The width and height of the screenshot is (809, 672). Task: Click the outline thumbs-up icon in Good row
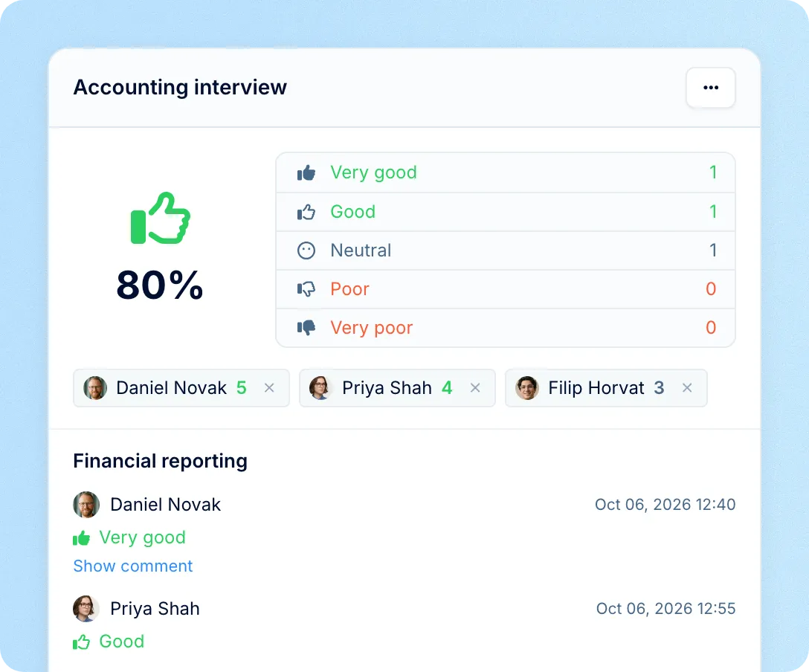[x=306, y=212]
